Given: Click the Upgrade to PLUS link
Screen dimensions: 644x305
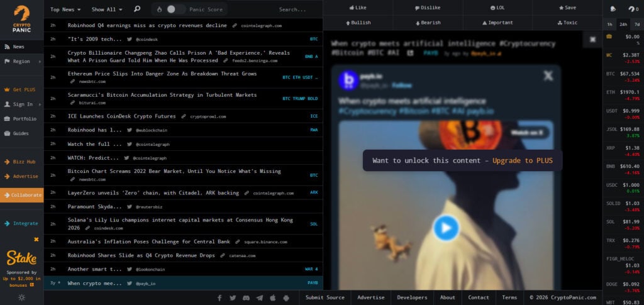Looking at the screenshot, I should click(523, 160).
